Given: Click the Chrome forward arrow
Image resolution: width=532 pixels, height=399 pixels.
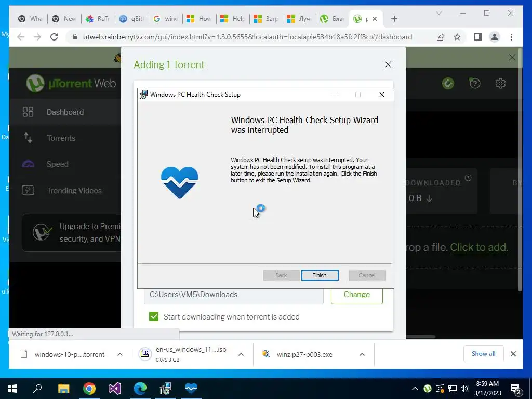Looking at the screenshot, I should point(37,37).
